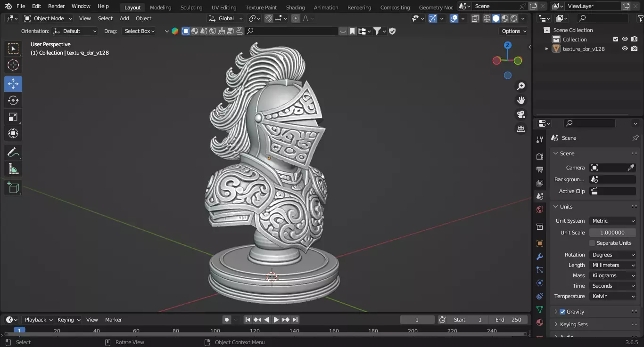644x347 pixels.
Task: Toggle viewport overlays button
Action: coord(454,18)
